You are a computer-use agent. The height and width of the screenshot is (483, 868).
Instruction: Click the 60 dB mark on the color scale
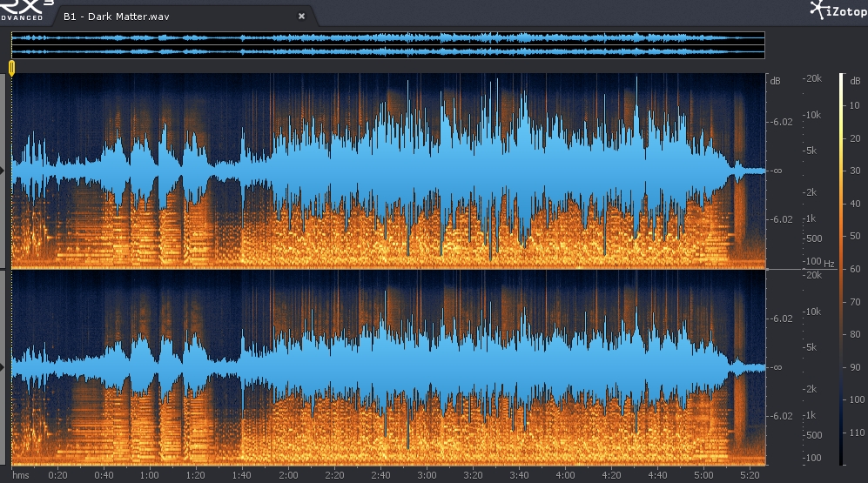(x=854, y=270)
